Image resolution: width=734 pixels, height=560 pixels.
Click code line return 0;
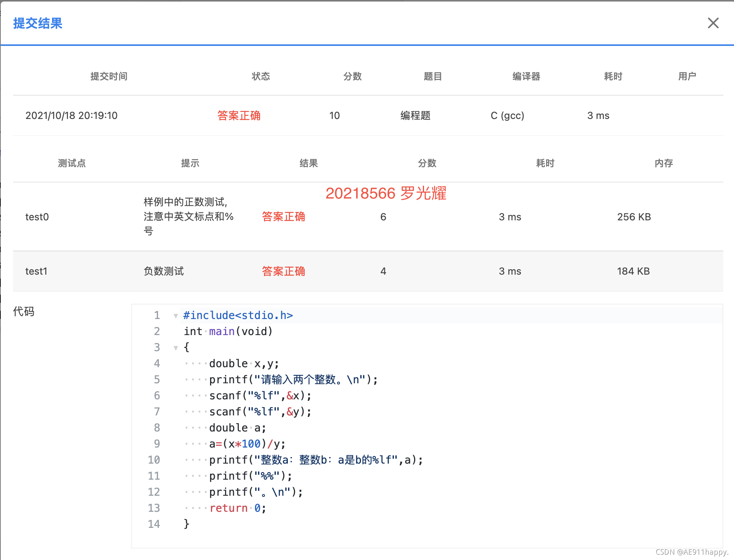click(x=238, y=508)
